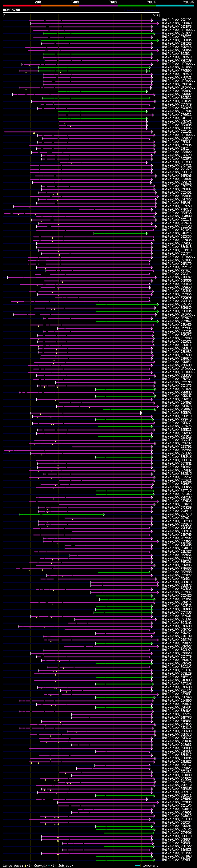Screen dimensions: 197x868
Task: Select hit label UniRef100_A7PKN4
Action: pos(177,142)
